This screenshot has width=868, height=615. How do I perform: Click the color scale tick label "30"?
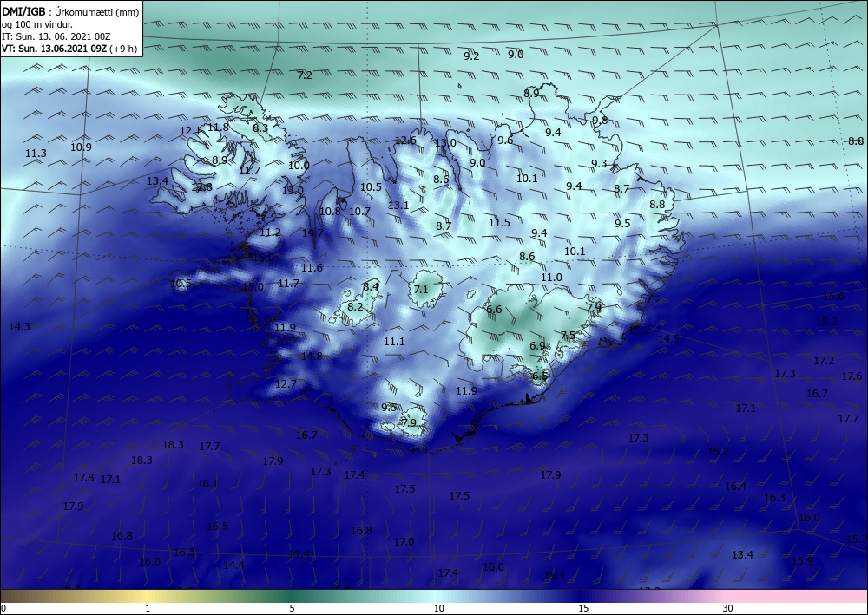click(727, 608)
